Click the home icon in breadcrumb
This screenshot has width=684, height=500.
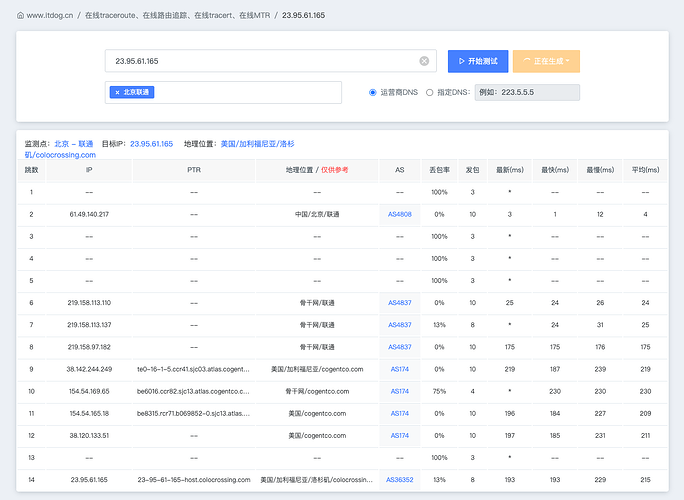(x=21, y=15)
